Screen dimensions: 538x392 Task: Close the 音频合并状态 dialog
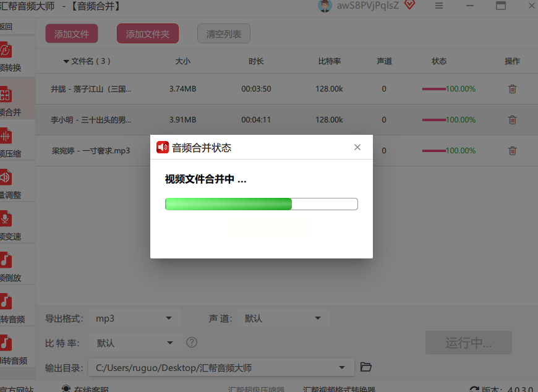pos(357,147)
